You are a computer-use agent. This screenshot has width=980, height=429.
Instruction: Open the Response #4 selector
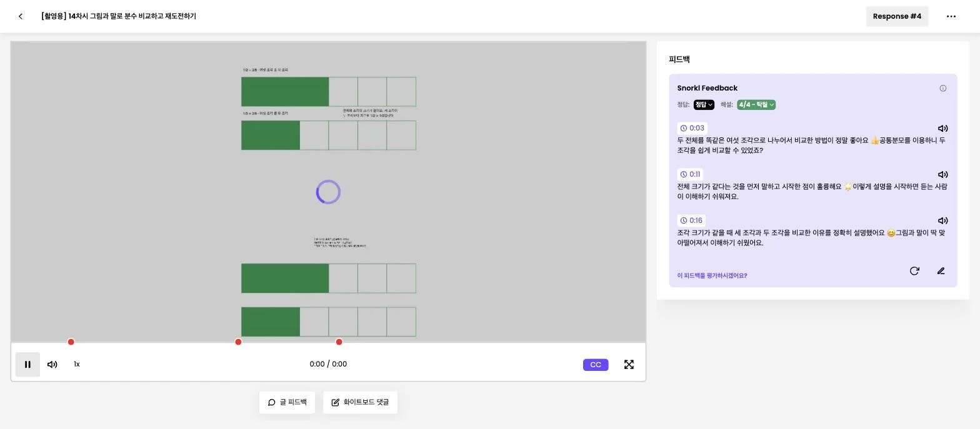tap(897, 16)
